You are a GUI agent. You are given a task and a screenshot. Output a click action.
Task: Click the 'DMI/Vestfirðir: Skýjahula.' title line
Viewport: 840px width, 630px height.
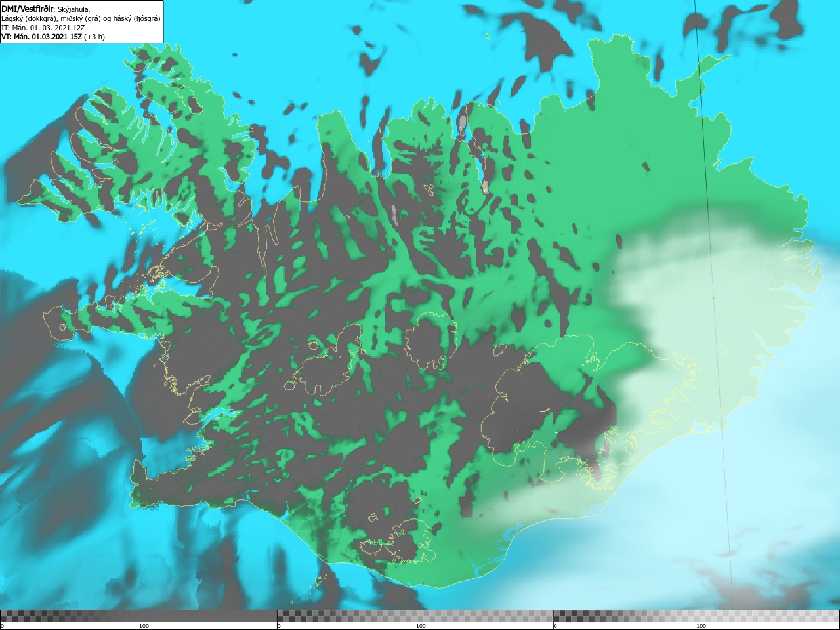46,9
